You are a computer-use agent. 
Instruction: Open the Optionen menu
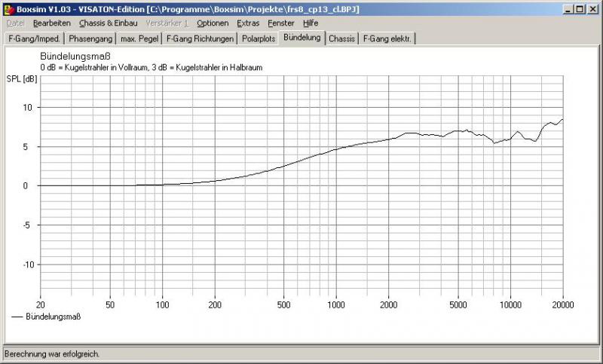click(213, 23)
